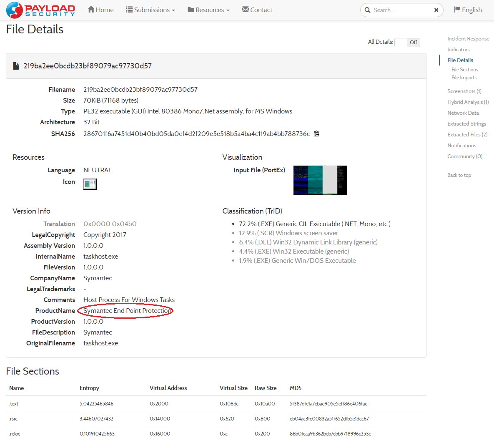The image size is (494, 448).
Task: Click the MD5 column header
Action: pos(296,388)
